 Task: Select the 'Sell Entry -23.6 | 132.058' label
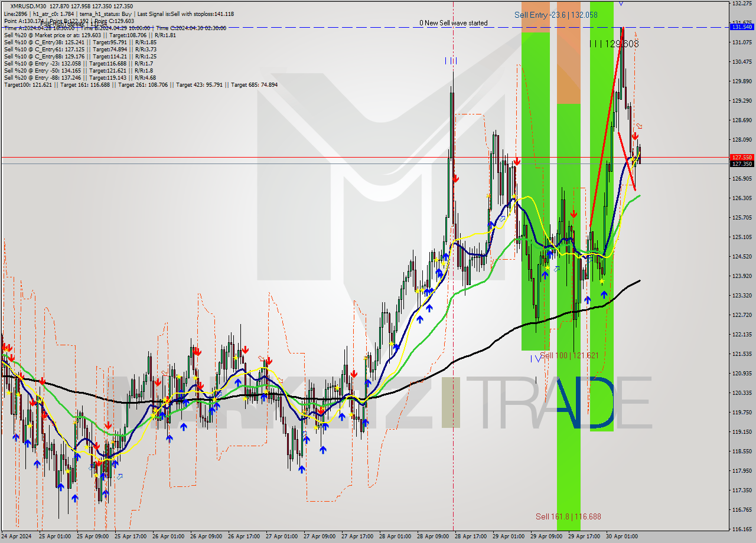click(x=556, y=15)
